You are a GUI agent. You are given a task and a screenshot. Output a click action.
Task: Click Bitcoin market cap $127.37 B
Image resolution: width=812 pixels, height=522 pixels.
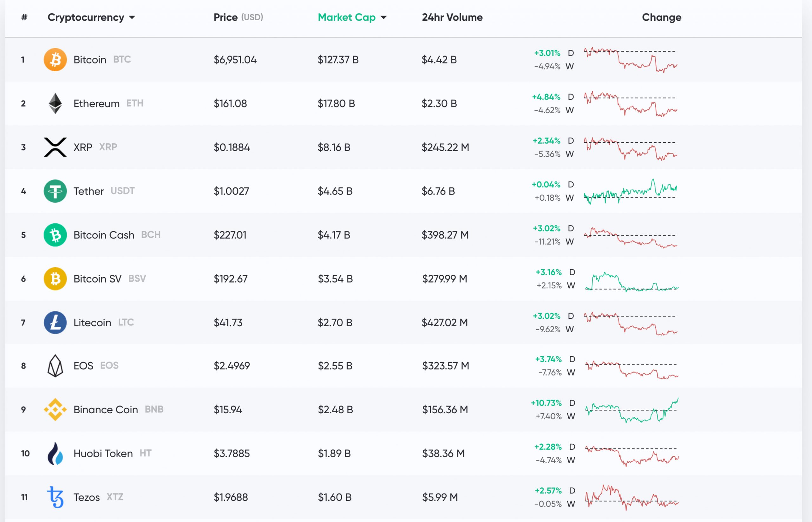pyautogui.click(x=338, y=60)
